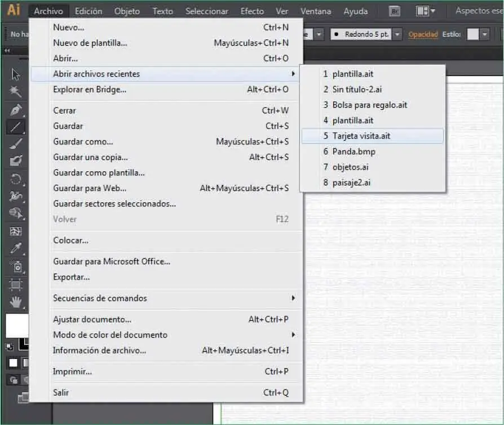Choose Guardar para Web...
The width and height of the screenshot is (504, 425).
point(166,188)
